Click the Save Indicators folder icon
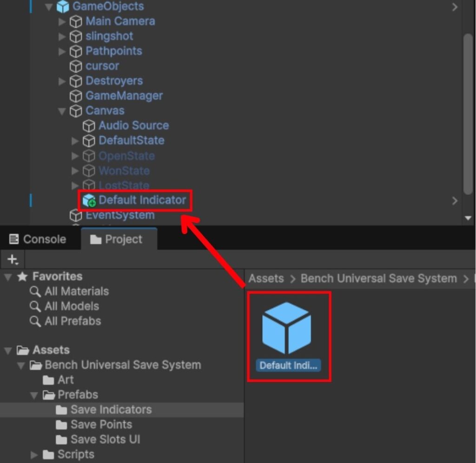Viewport: 476px width, 463px height. 61,410
